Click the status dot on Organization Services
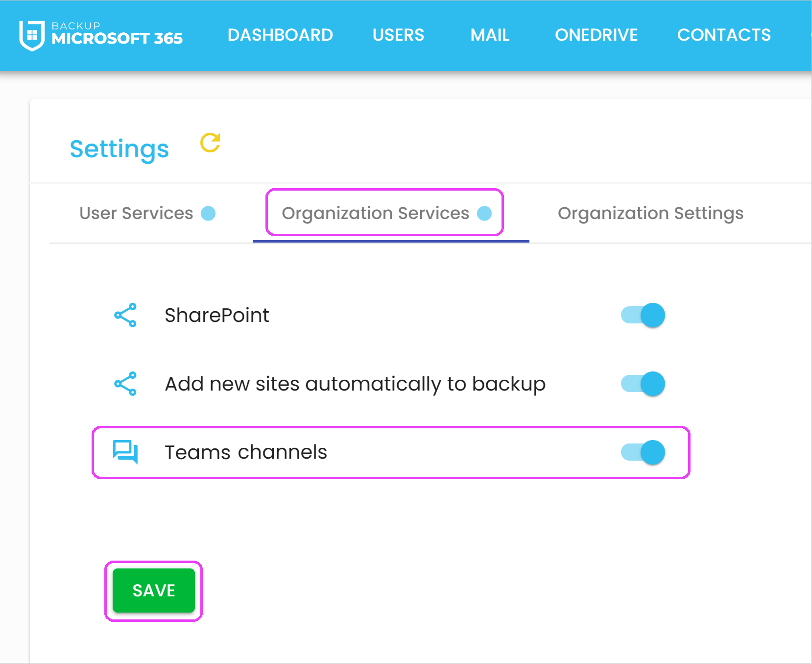The height and width of the screenshot is (664, 812). (x=484, y=213)
